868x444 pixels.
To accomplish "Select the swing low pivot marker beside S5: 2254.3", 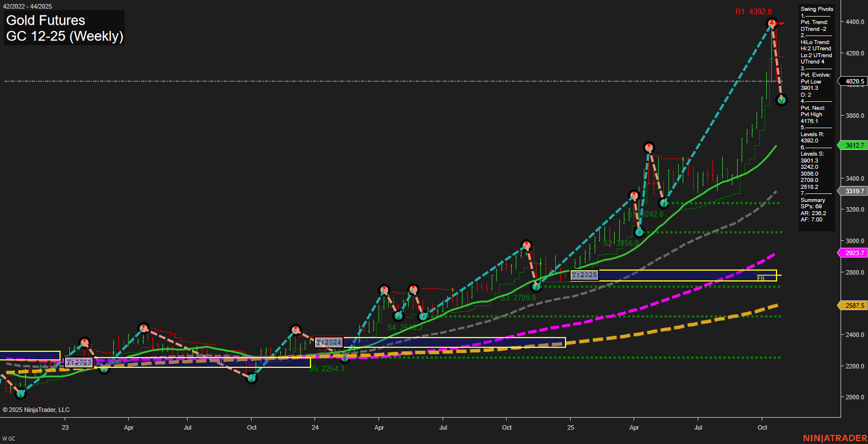I will tap(344, 358).
